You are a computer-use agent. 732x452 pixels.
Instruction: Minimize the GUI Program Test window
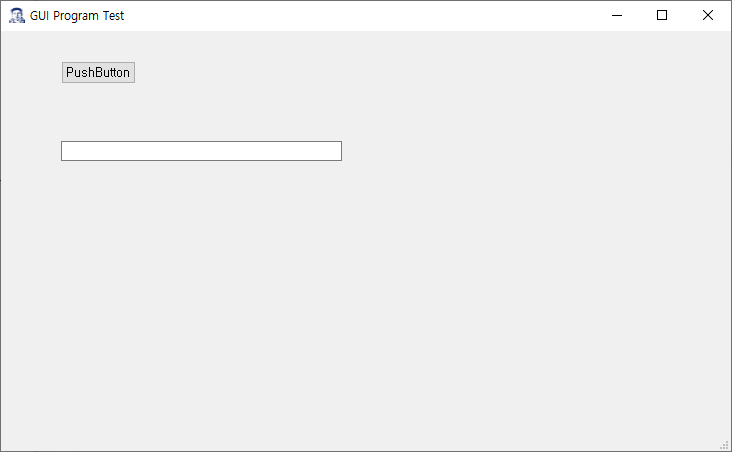coord(617,15)
